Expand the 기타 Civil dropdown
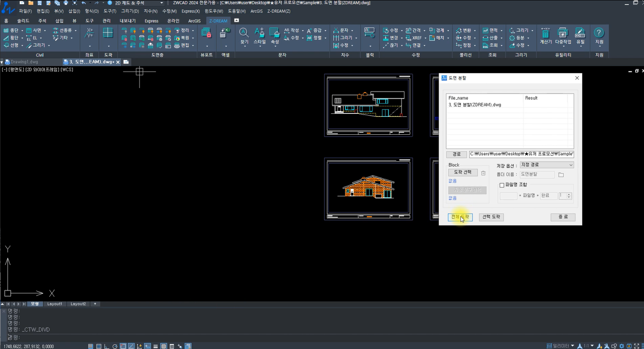This screenshot has width=644, height=349. pos(72,38)
